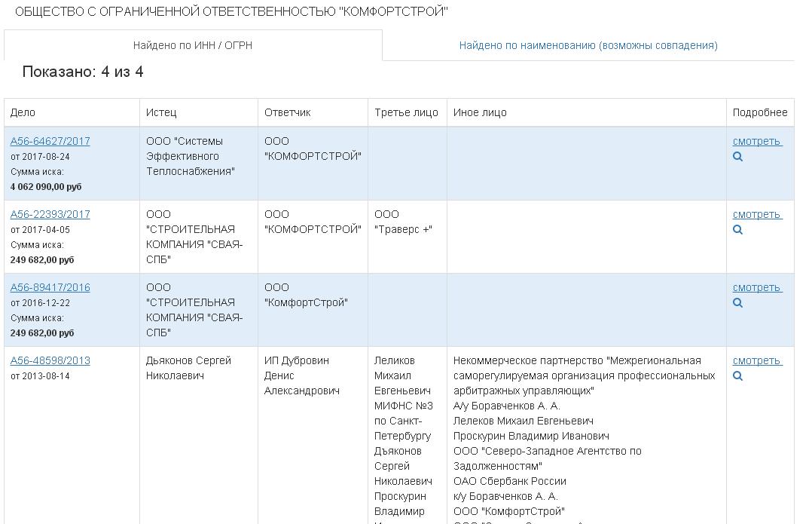This screenshot has width=812, height=524.
Task: Click magnifier icon for case A56-89417/2016
Action: point(738,302)
